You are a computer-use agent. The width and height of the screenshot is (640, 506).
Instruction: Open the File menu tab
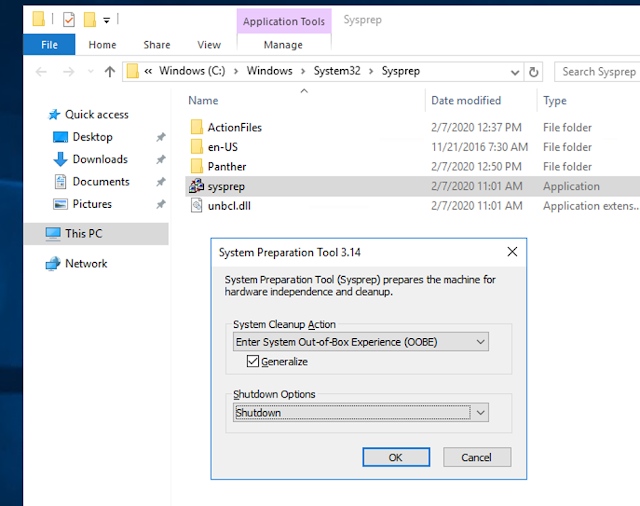pos(49,44)
